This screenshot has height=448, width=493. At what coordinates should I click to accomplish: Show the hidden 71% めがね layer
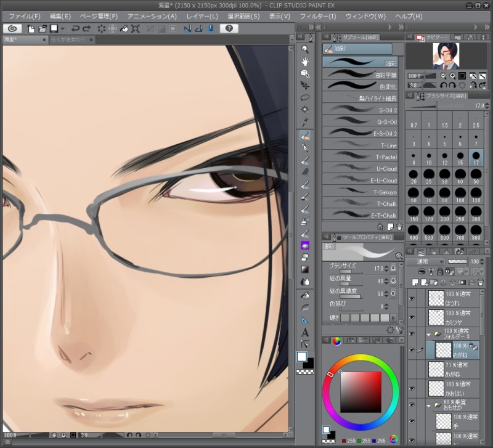412,369
